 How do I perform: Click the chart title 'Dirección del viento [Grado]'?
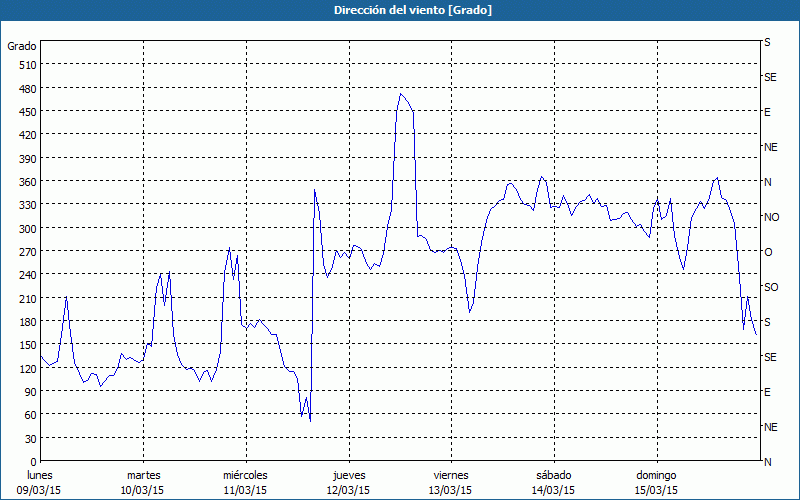tap(399, 10)
